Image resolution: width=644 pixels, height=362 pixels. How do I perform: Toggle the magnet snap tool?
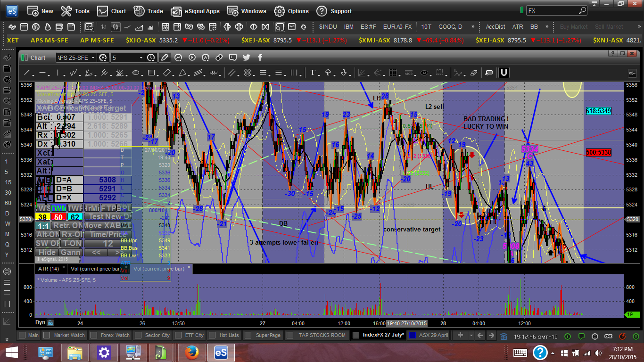click(504, 73)
